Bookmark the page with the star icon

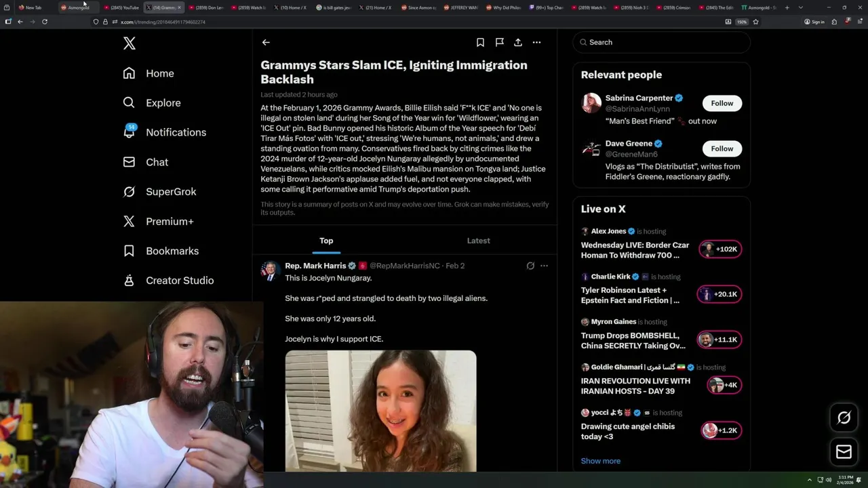click(x=755, y=22)
